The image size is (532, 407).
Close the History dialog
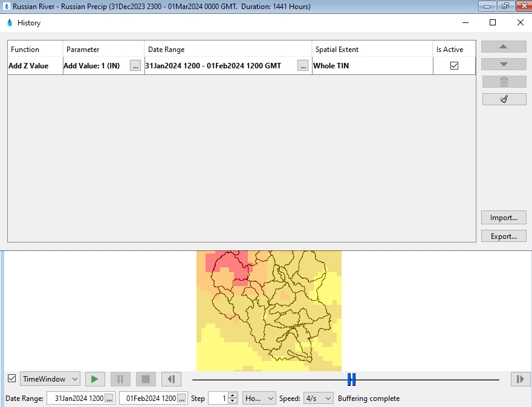coord(520,23)
